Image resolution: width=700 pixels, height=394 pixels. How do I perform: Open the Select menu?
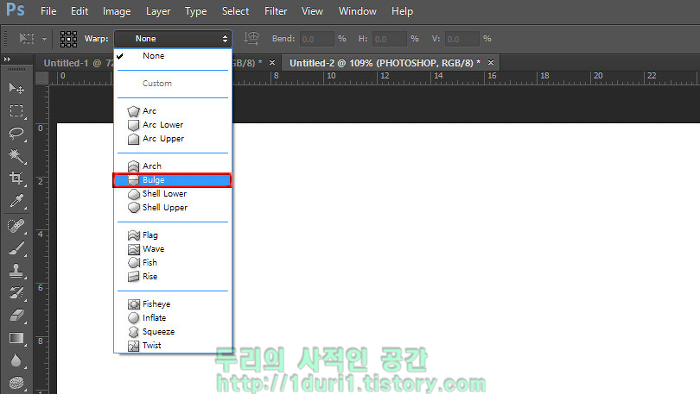coord(235,11)
